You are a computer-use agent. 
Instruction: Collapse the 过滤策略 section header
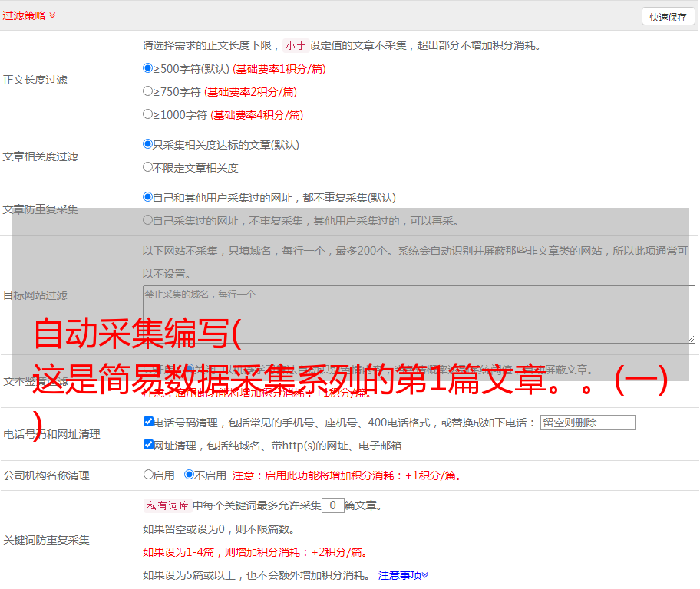(29, 15)
